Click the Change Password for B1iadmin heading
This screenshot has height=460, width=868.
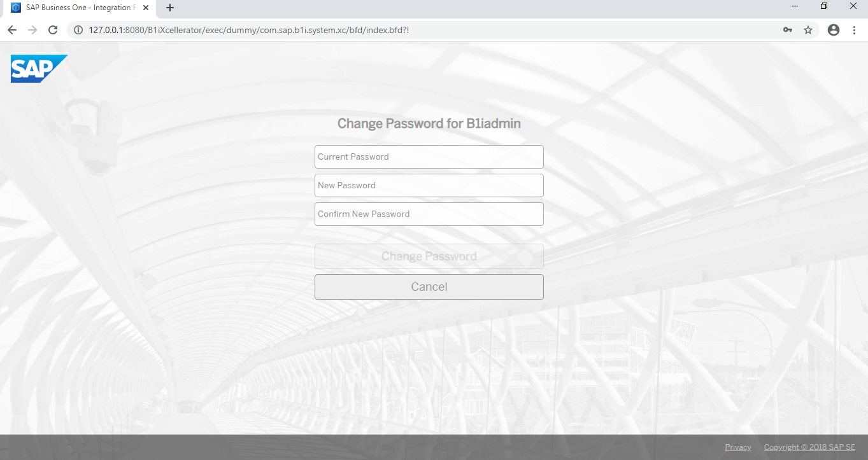click(429, 123)
